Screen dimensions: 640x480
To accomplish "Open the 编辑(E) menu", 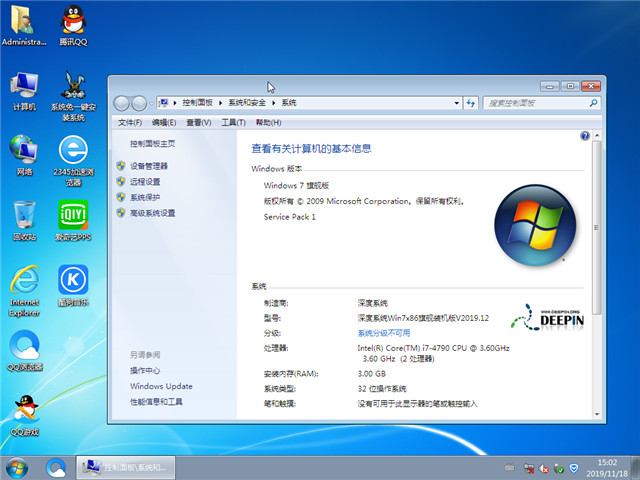I will coord(164,122).
